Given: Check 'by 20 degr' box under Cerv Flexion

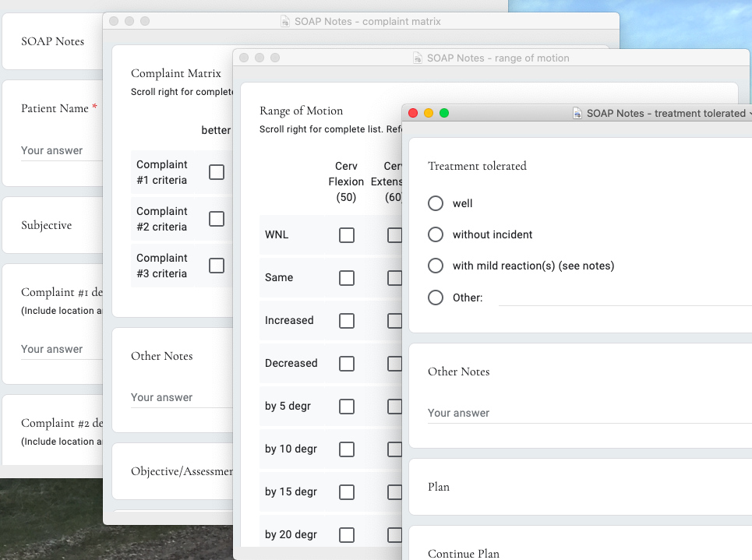Looking at the screenshot, I should 347,534.
